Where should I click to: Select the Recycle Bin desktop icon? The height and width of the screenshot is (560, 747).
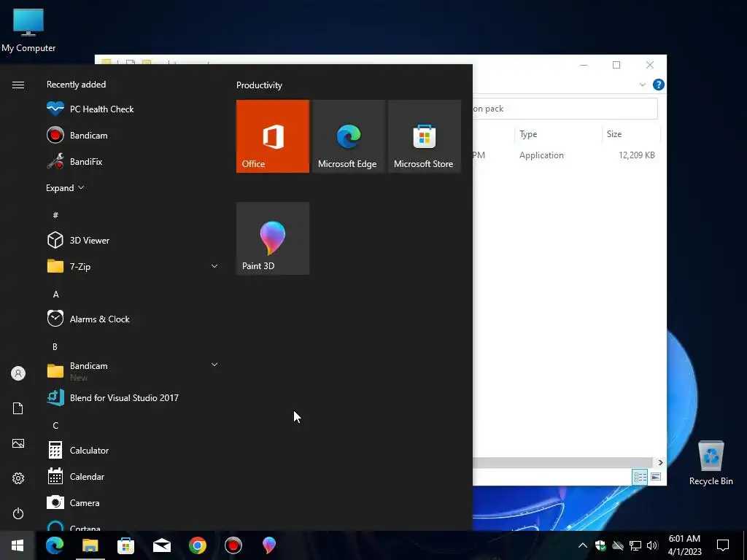[711, 463]
